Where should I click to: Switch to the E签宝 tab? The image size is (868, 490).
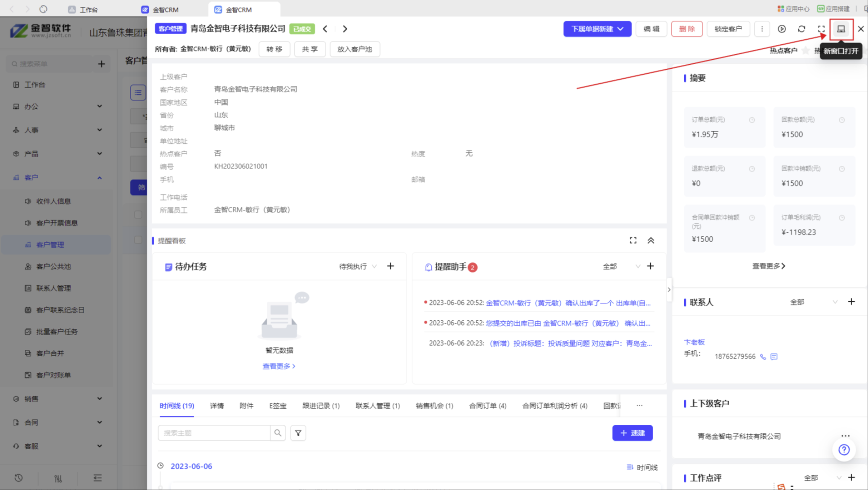[x=278, y=406]
